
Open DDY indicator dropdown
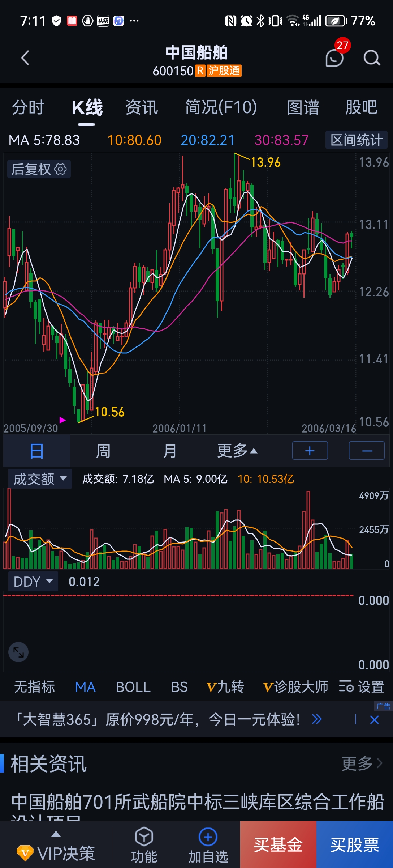tap(33, 582)
